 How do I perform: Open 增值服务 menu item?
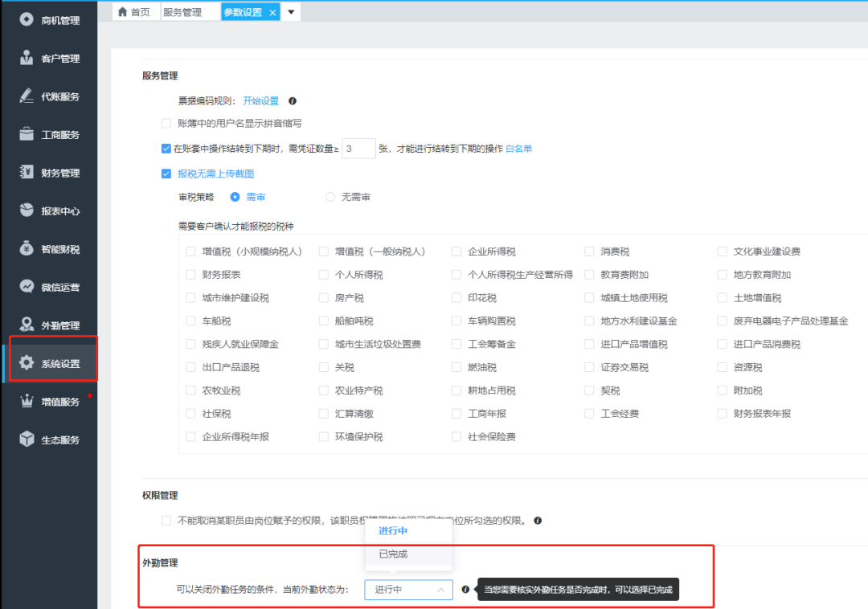pos(49,402)
